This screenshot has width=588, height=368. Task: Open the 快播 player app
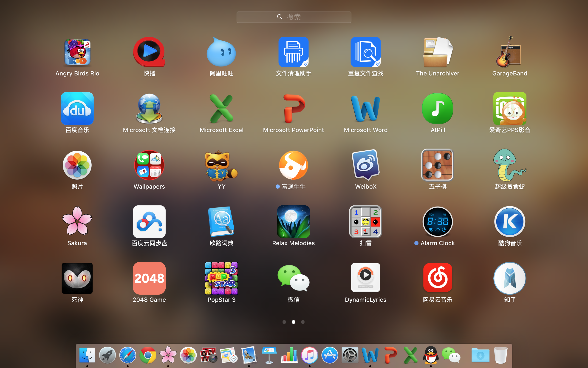click(x=149, y=52)
